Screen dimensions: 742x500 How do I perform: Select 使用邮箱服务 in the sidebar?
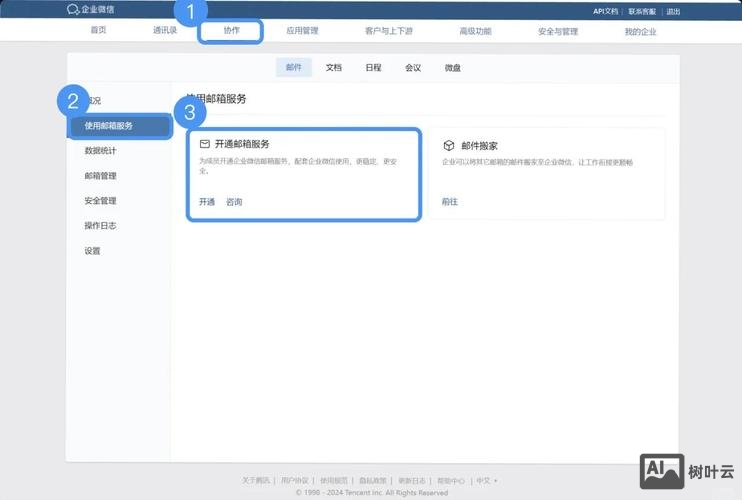[120, 126]
